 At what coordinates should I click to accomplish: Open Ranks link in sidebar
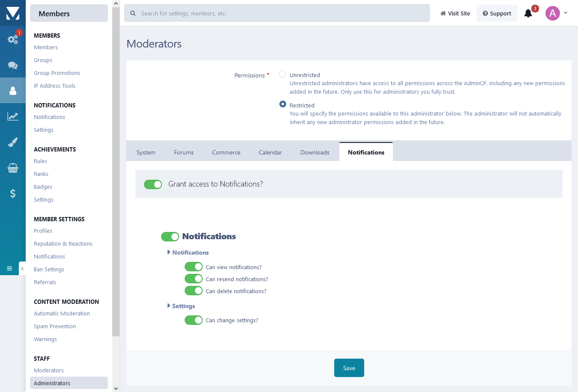(41, 174)
